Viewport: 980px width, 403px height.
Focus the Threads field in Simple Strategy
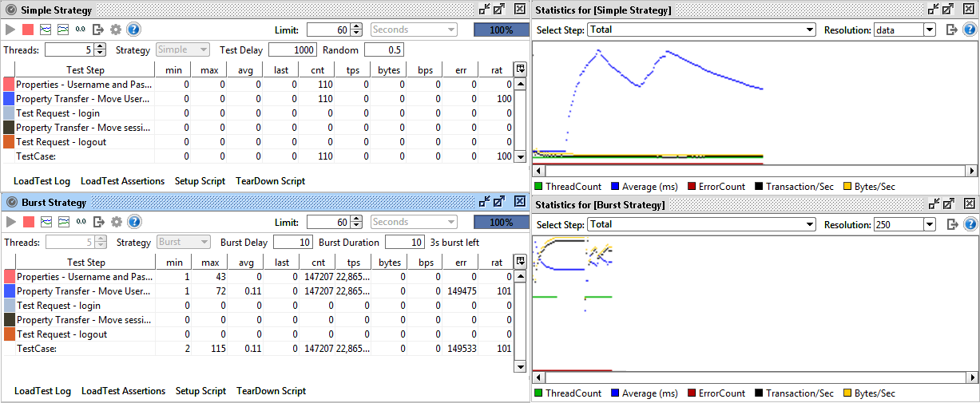click(x=69, y=49)
